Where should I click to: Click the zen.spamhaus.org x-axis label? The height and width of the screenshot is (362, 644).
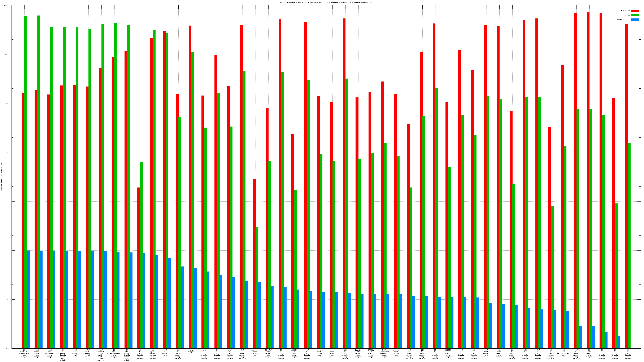pos(50,353)
